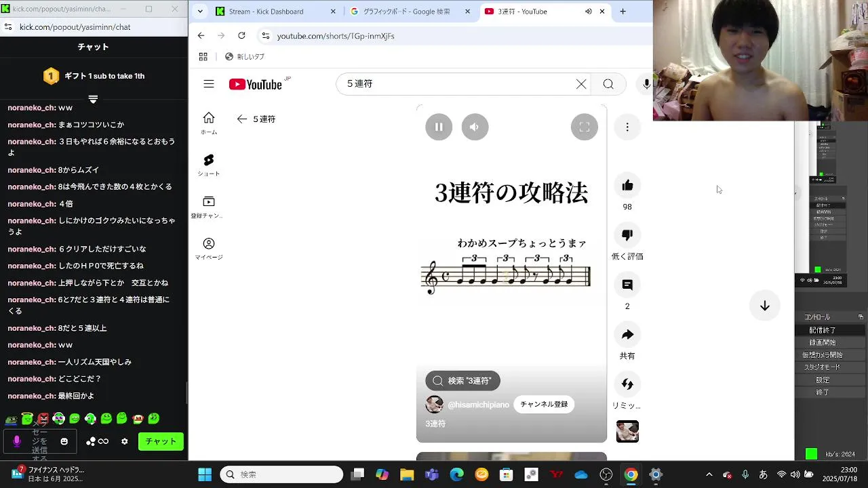Subscribe with チャンネル登録 button
The width and height of the screenshot is (868, 488).
[x=544, y=405]
